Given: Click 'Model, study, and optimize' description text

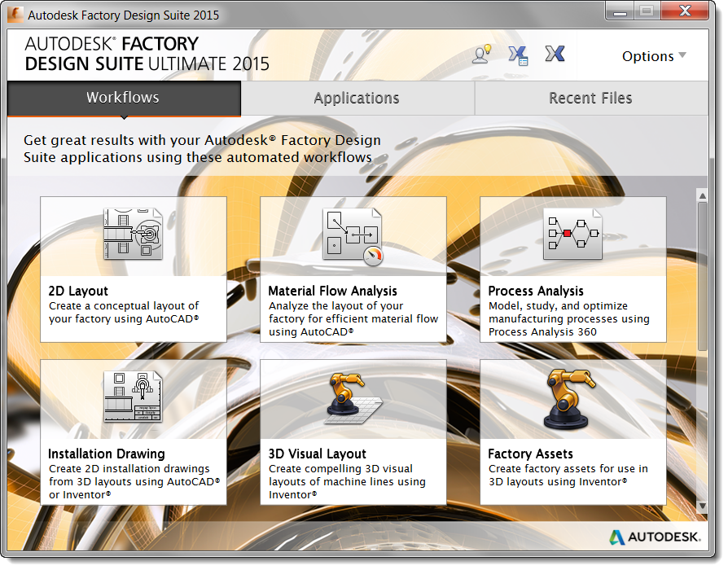Looking at the screenshot, I should click(x=568, y=319).
